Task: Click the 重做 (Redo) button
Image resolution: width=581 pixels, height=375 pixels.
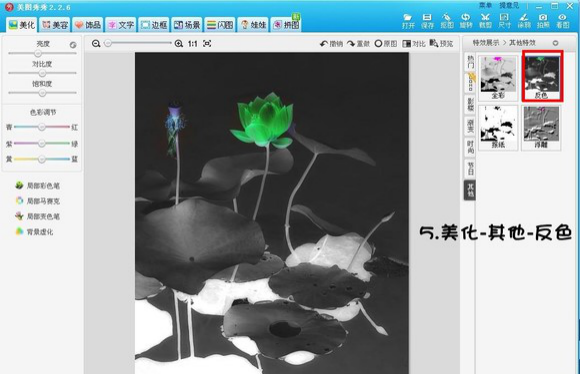Action: 358,44
